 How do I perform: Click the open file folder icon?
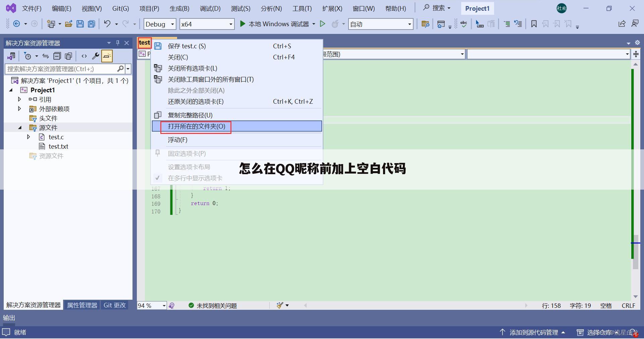point(69,24)
